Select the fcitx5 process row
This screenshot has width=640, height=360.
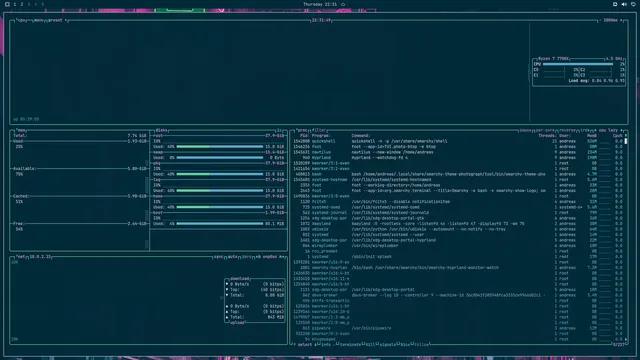click(x=458, y=202)
